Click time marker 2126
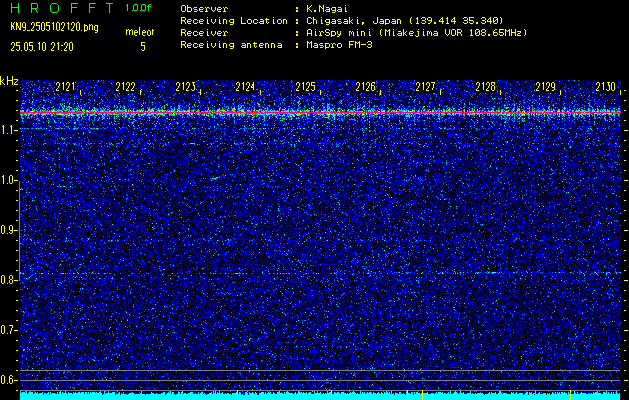 coord(365,87)
